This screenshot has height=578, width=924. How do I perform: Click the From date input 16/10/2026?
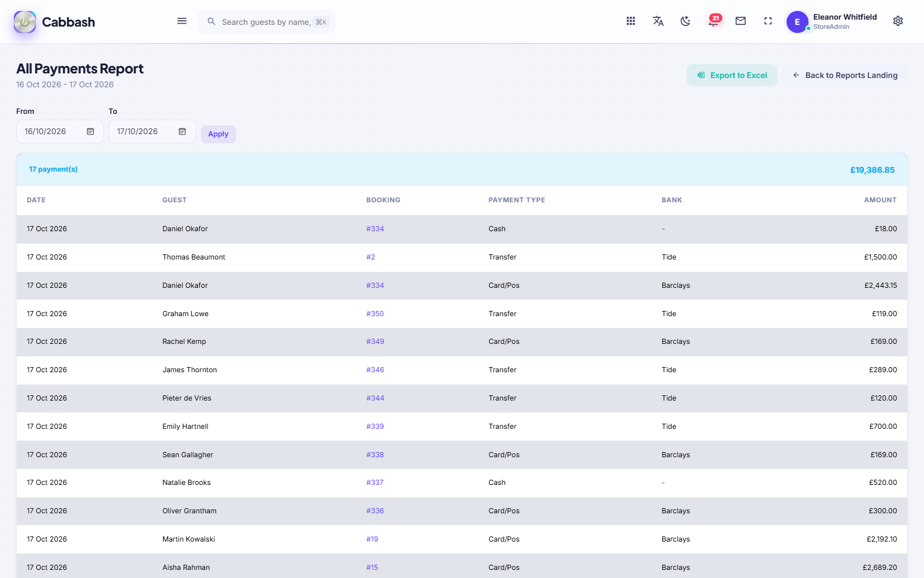[60, 132]
